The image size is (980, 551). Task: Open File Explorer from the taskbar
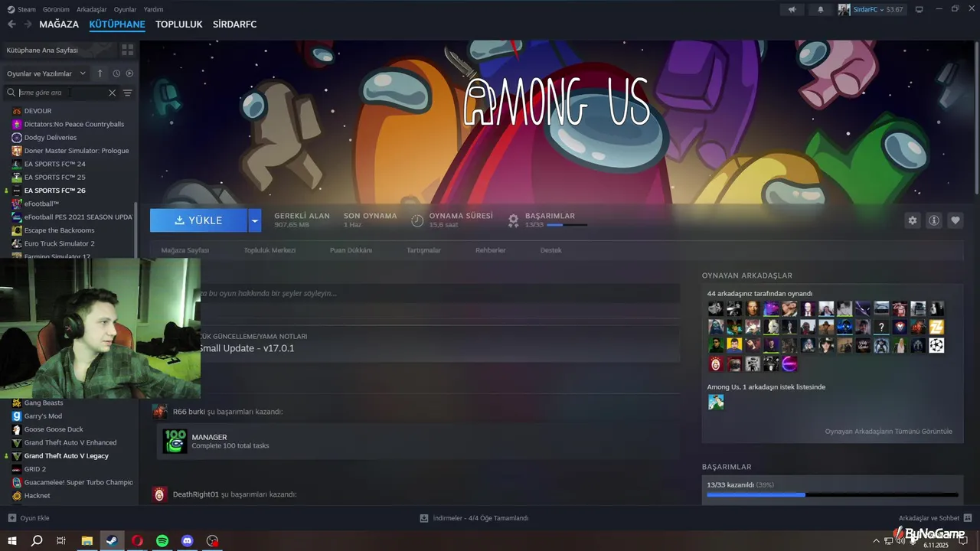point(87,540)
